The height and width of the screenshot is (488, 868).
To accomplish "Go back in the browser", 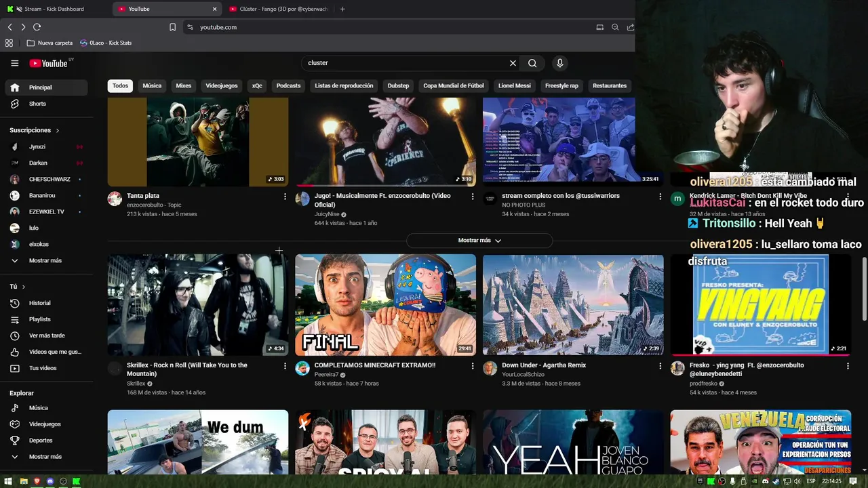I will pyautogui.click(x=9, y=27).
